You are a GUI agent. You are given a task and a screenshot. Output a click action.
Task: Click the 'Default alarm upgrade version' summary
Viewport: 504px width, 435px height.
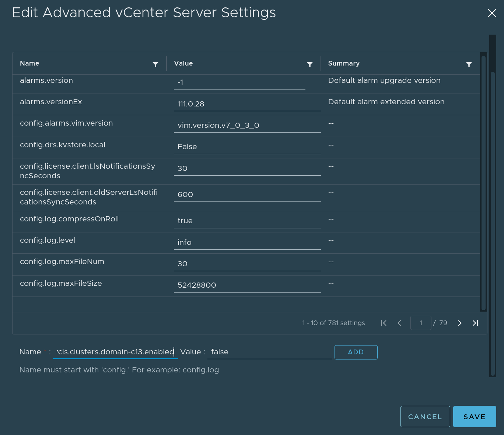pyautogui.click(x=384, y=80)
